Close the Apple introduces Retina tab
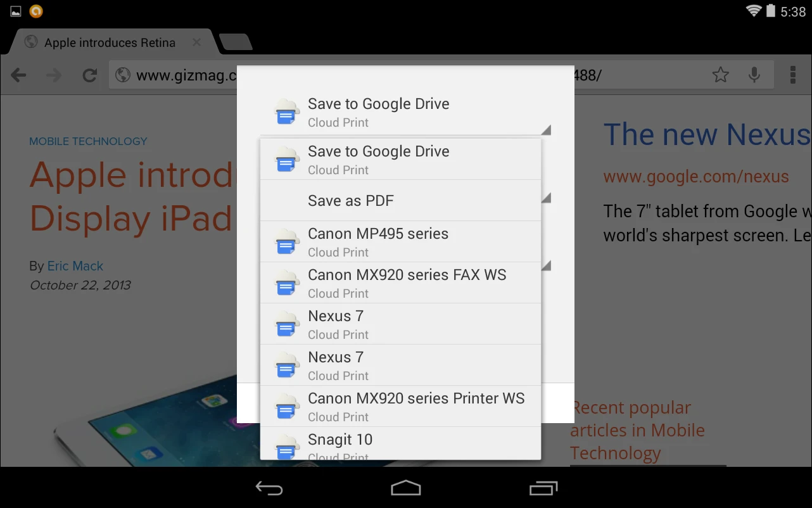Image resolution: width=812 pixels, height=508 pixels. [196, 42]
